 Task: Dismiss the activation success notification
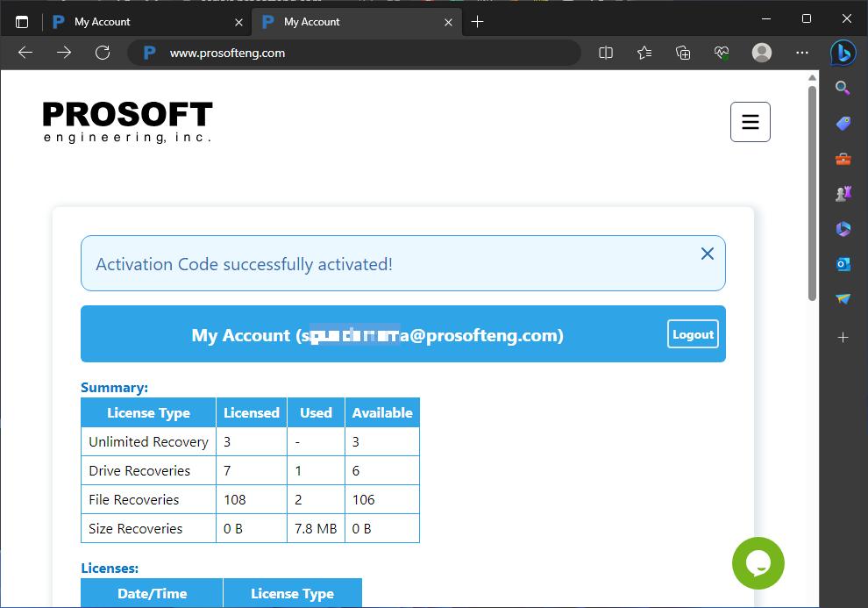(708, 254)
